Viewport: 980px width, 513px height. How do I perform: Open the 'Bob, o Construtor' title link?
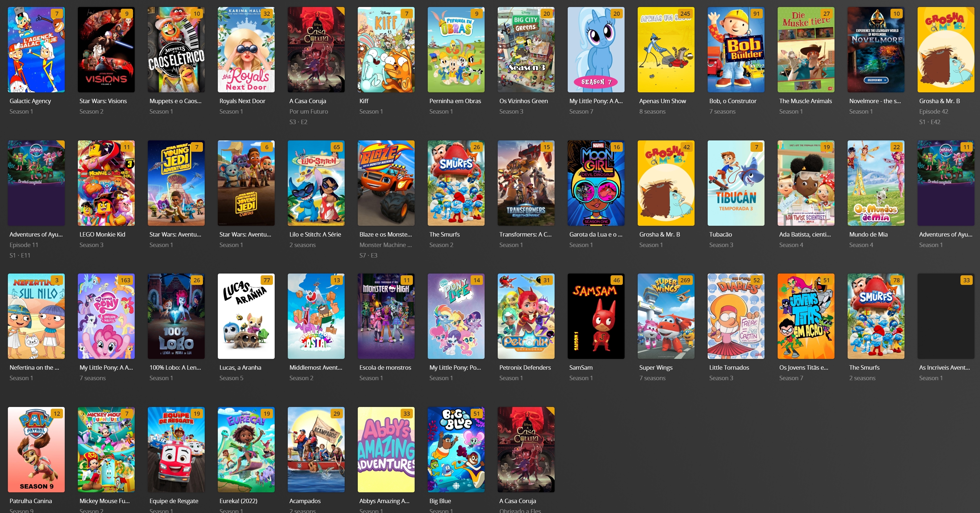[x=733, y=101]
